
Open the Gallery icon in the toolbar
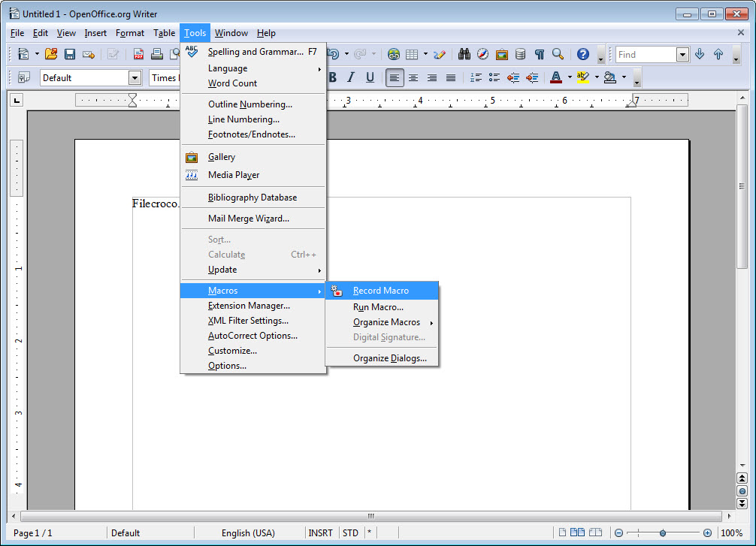pyautogui.click(x=501, y=54)
